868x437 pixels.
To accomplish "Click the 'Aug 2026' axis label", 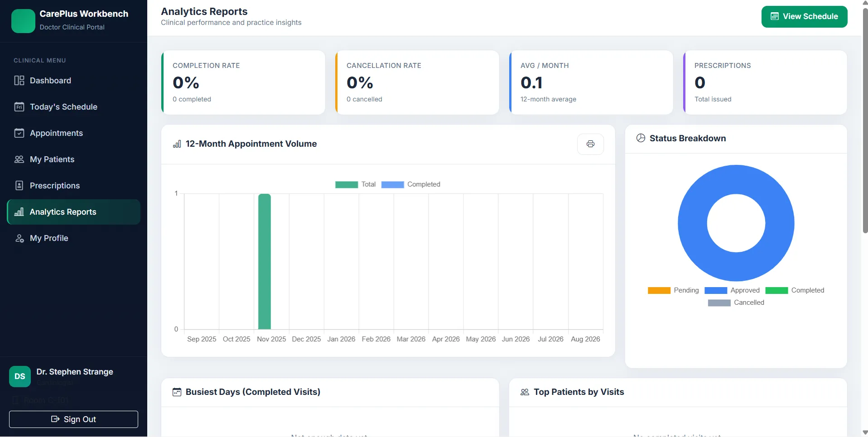I will coord(585,339).
